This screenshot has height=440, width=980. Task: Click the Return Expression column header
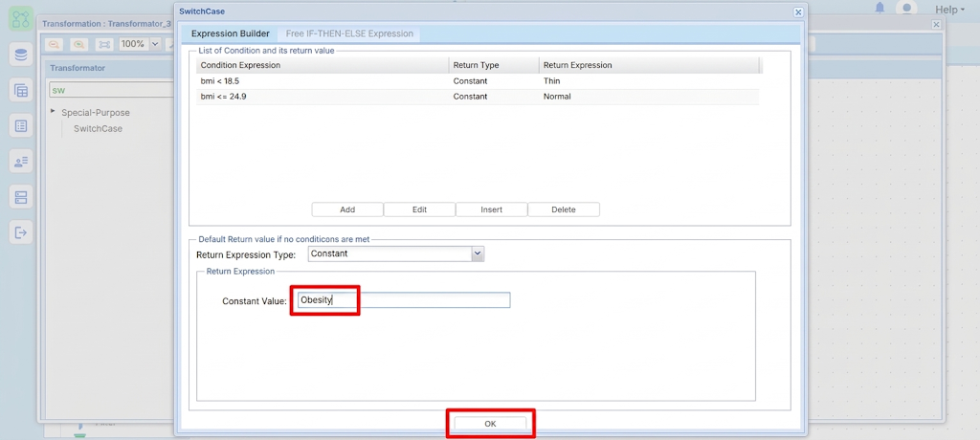tap(649, 65)
